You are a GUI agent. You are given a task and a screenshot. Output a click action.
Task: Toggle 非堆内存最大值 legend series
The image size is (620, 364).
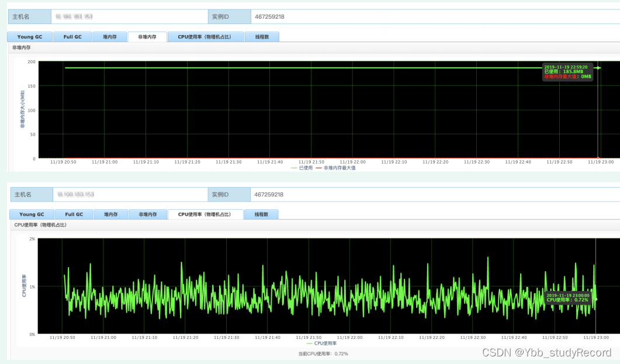pos(335,168)
